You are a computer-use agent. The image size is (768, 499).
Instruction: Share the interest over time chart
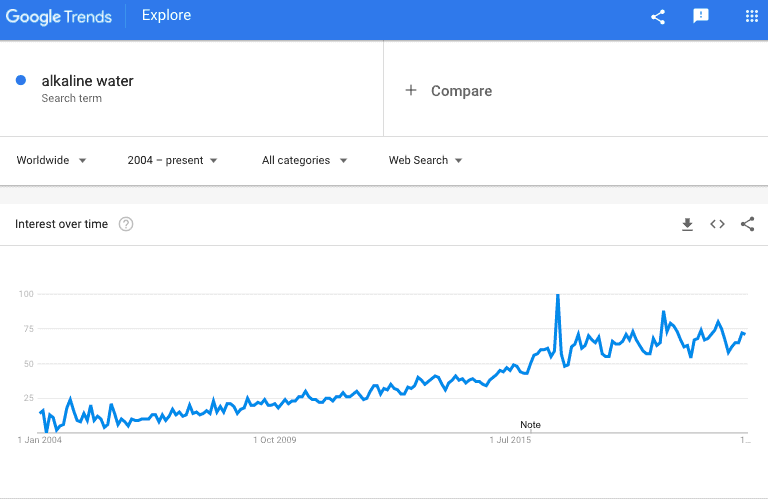coord(747,224)
